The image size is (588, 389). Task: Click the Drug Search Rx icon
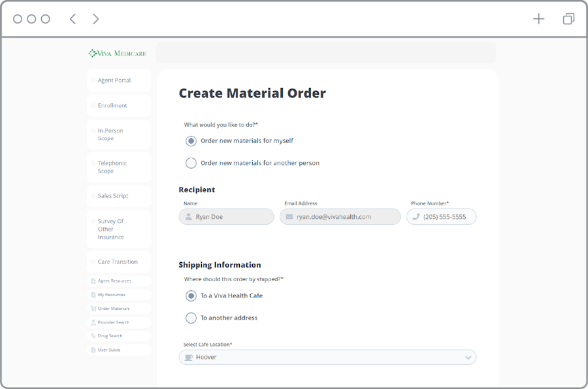coord(93,336)
